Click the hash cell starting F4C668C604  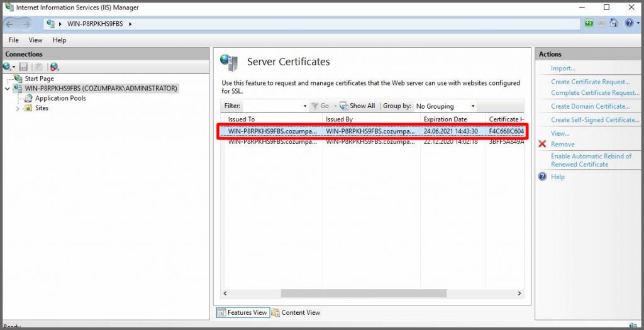point(506,131)
